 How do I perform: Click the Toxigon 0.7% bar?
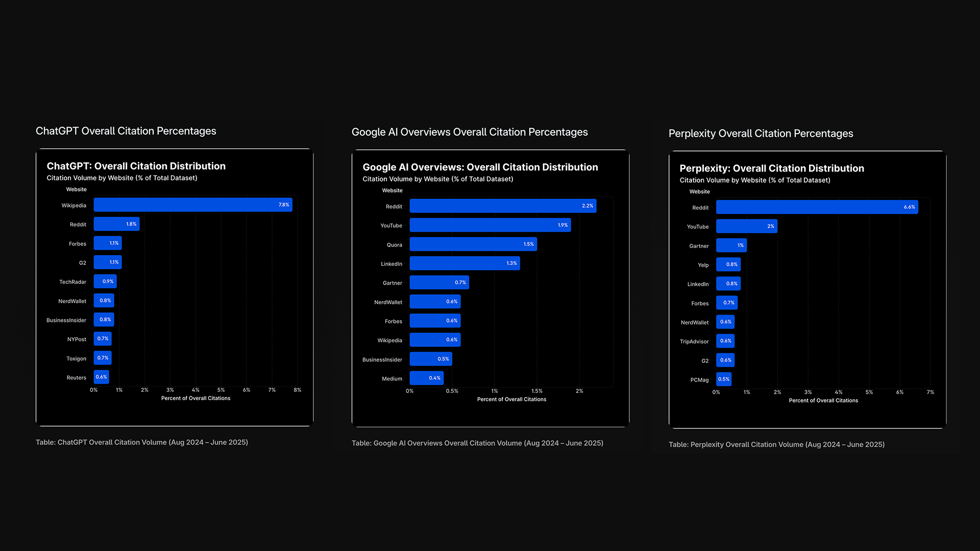tap(103, 358)
